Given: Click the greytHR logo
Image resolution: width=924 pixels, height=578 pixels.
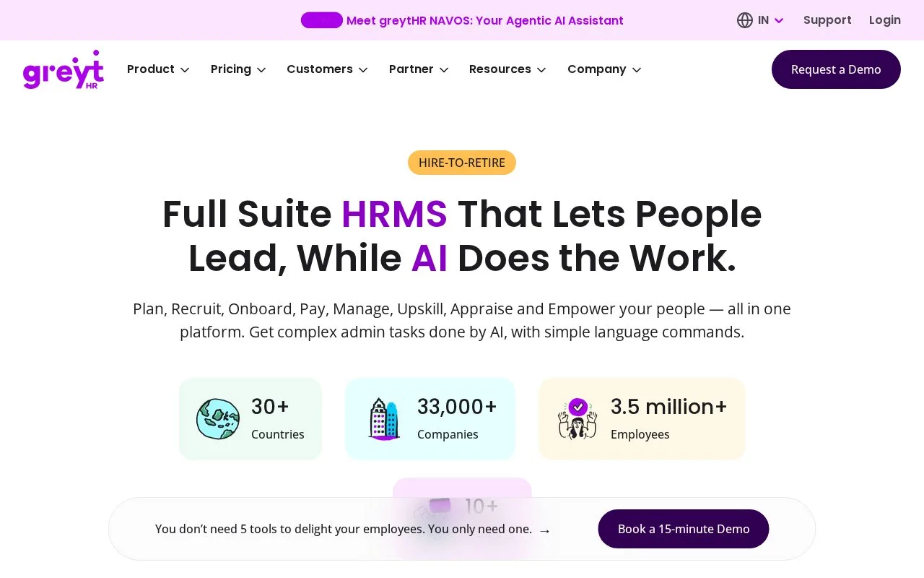Looking at the screenshot, I should coord(64,69).
